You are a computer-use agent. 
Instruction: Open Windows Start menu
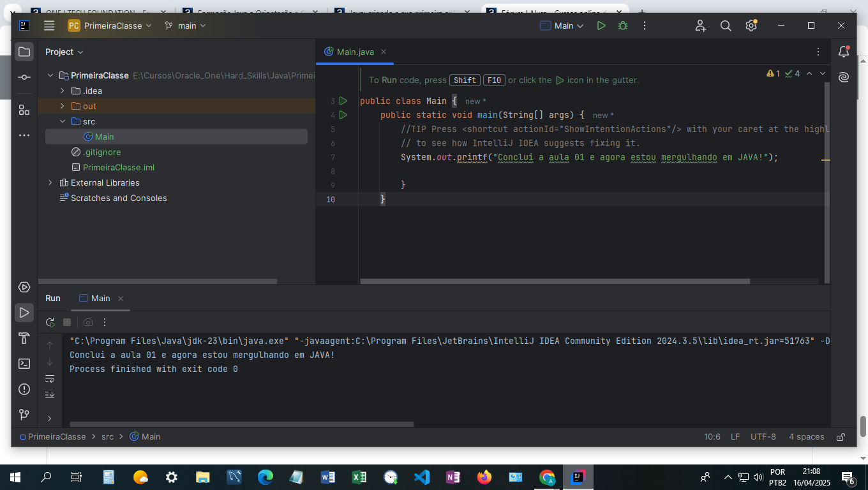coord(15,477)
